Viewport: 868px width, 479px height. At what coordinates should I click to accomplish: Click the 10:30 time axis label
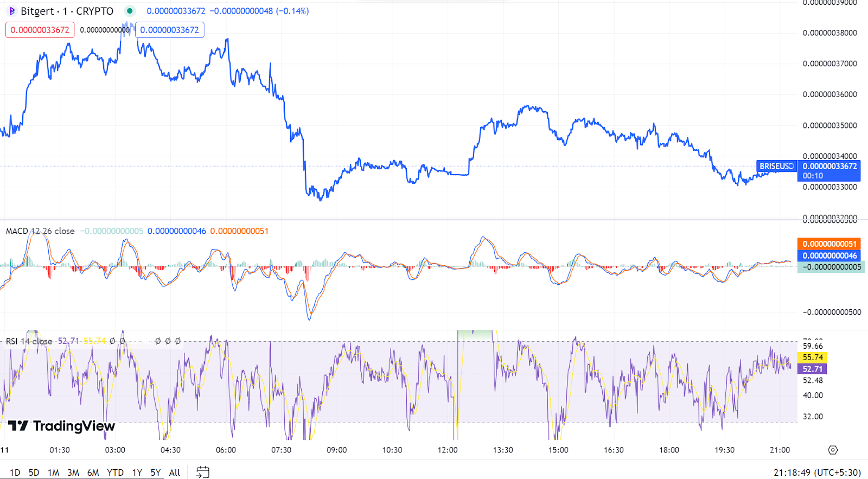coord(392,450)
